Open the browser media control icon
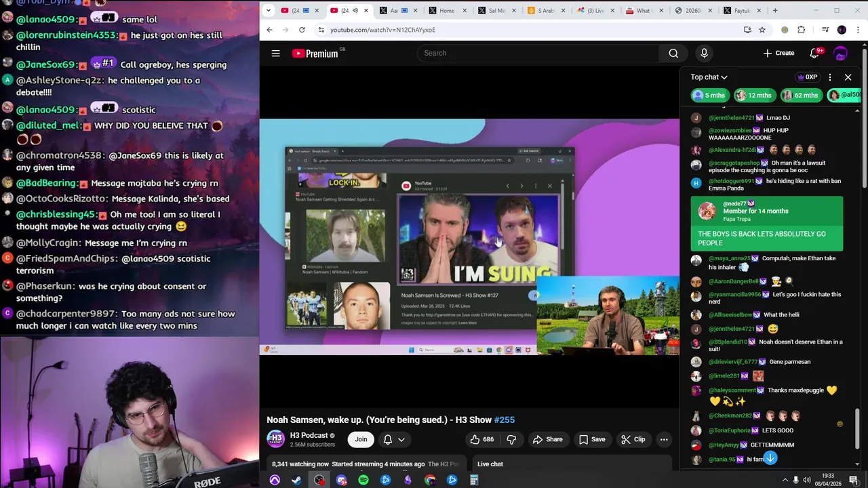Viewport: 868px width, 488px height. coord(825,30)
